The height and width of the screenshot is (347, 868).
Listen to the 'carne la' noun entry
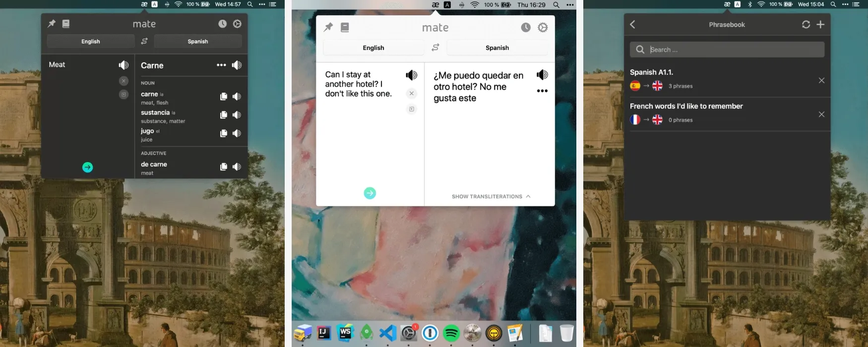[x=237, y=97]
